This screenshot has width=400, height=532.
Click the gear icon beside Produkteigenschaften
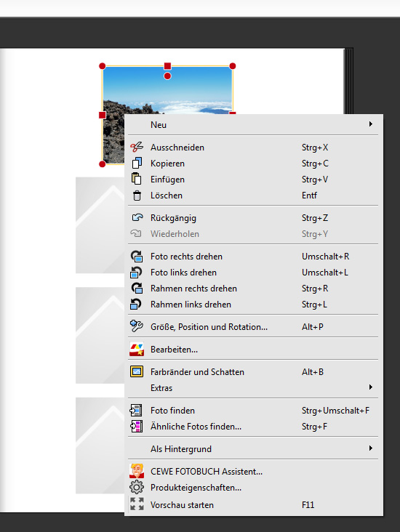tap(137, 488)
